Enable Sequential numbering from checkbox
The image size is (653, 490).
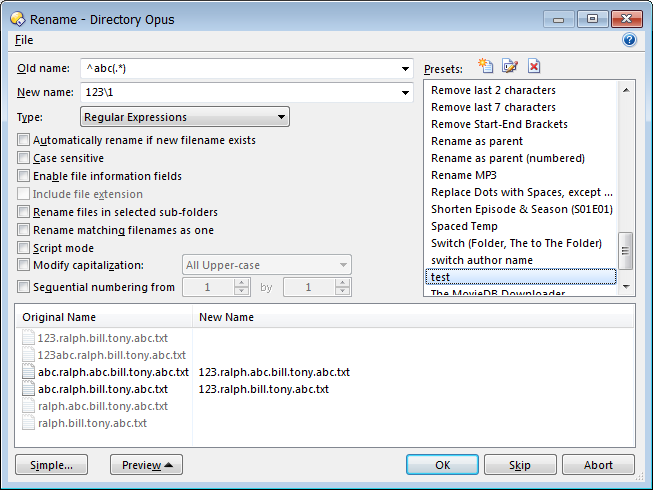pyautogui.click(x=23, y=286)
